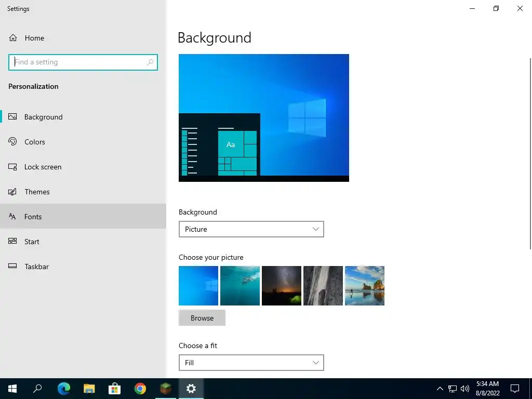Open the Colors section label

pyautogui.click(x=35, y=142)
